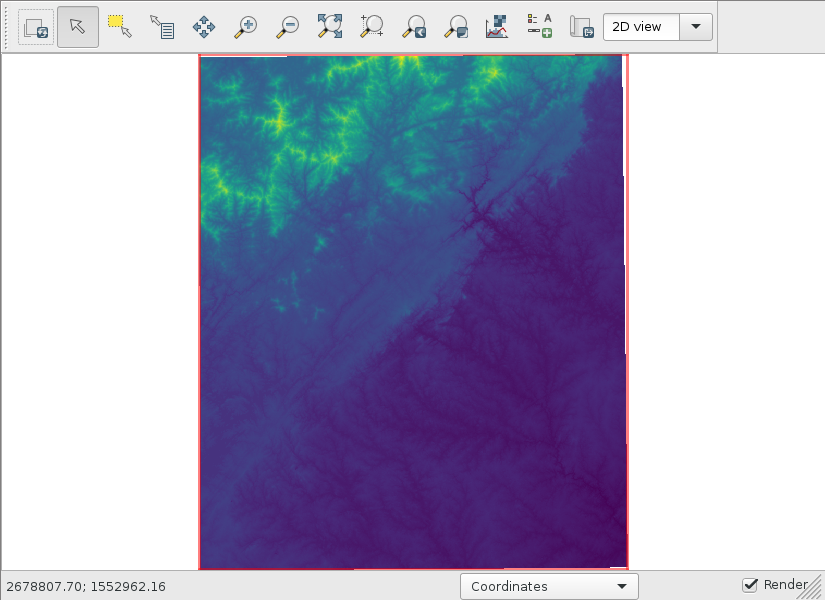825x600 pixels.
Task: Zoom to computational region extent
Action: point(372,27)
